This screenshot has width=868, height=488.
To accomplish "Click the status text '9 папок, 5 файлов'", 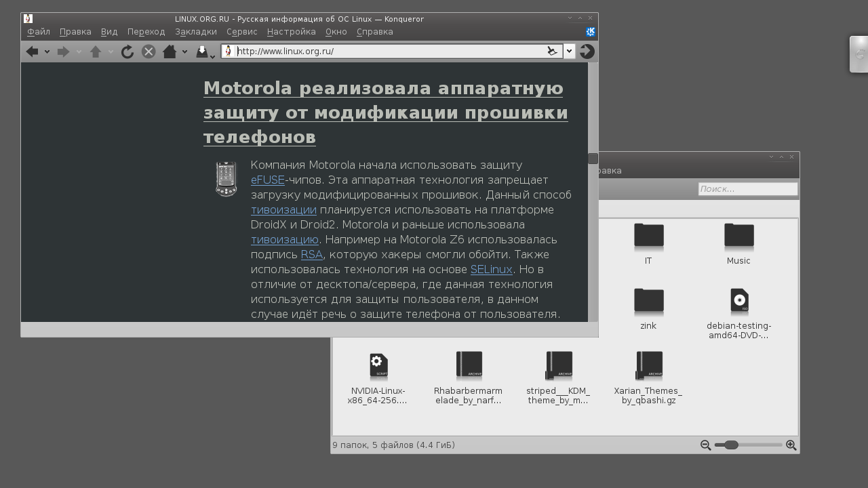I will tap(393, 445).
